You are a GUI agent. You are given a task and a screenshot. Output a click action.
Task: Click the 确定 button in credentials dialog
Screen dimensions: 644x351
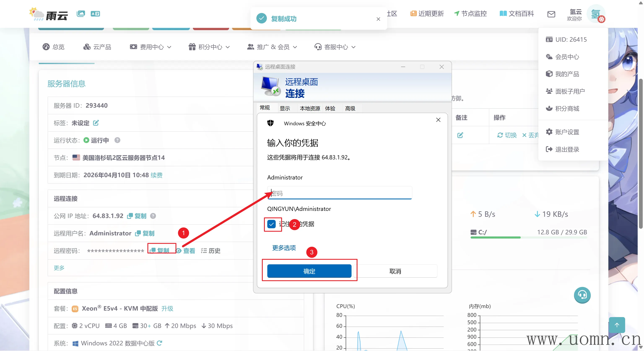(309, 271)
